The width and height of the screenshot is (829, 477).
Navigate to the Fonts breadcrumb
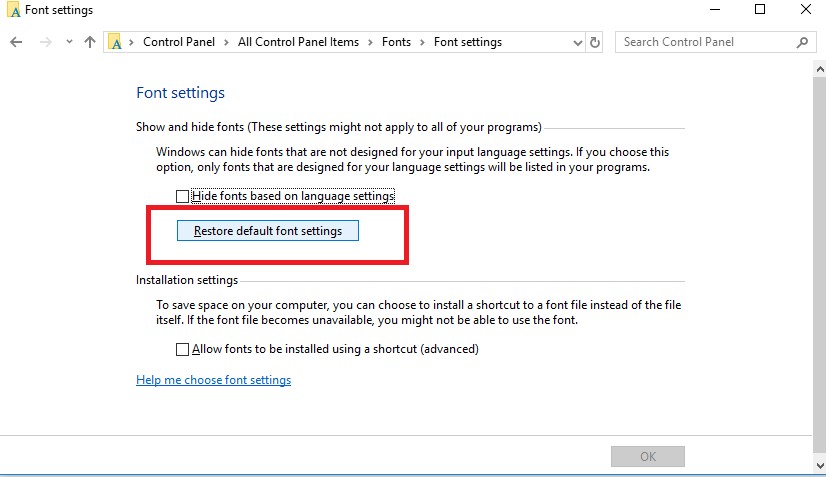pyautogui.click(x=396, y=42)
